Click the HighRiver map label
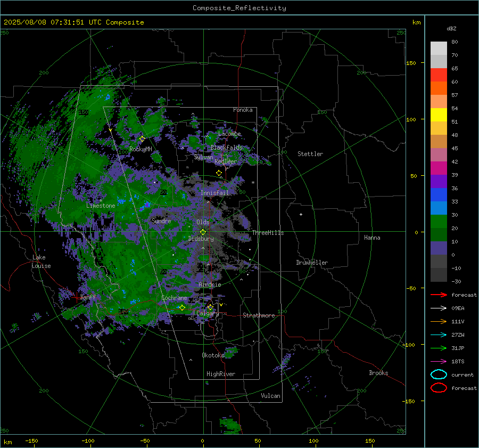 point(221,374)
